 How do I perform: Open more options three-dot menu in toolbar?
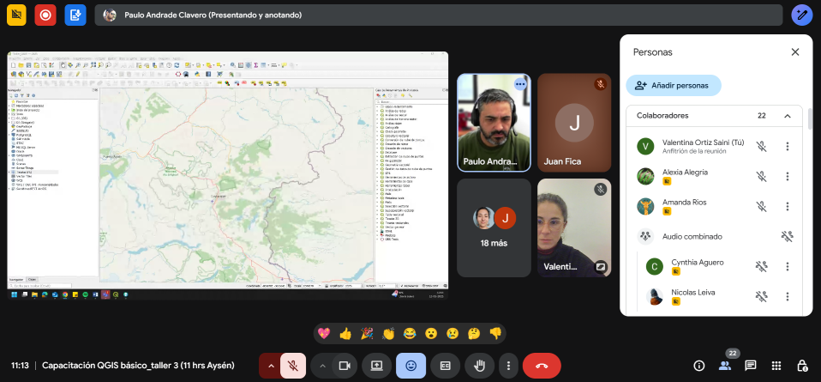[508, 366]
